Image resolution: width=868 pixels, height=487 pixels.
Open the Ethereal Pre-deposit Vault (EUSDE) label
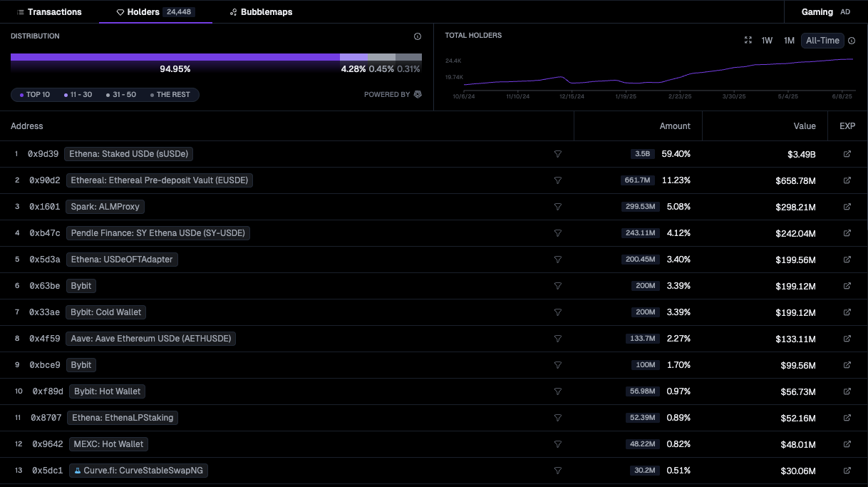click(x=160, y=180)
